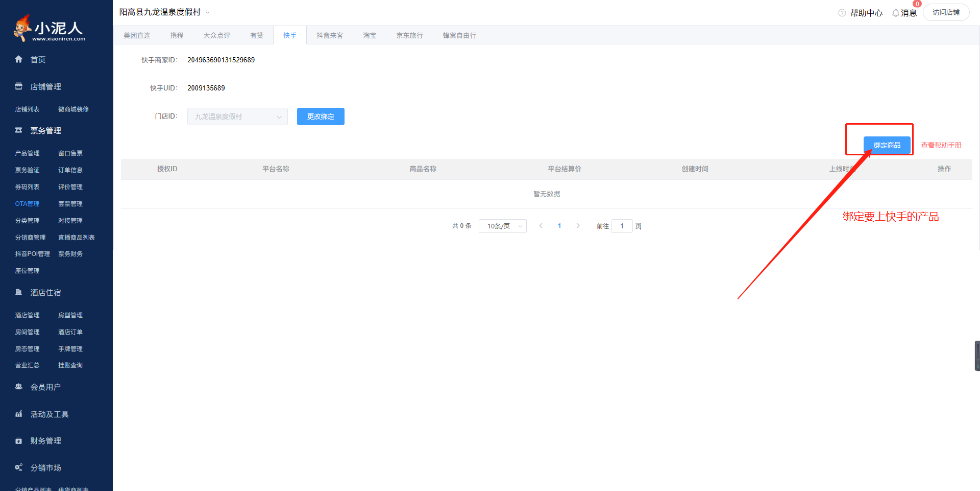Go to next page arrow
The height and width of the screenshot is (491, 980).
click(578, 226)
